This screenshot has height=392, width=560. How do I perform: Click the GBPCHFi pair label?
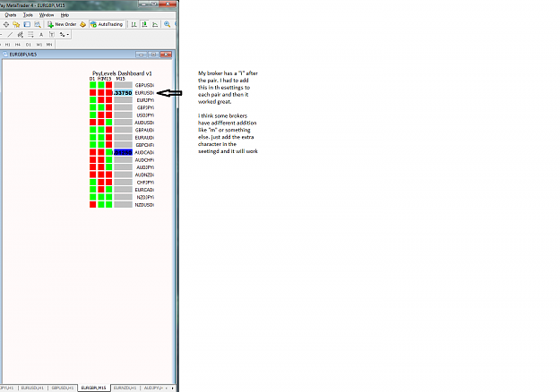click(x=145, y=145)
